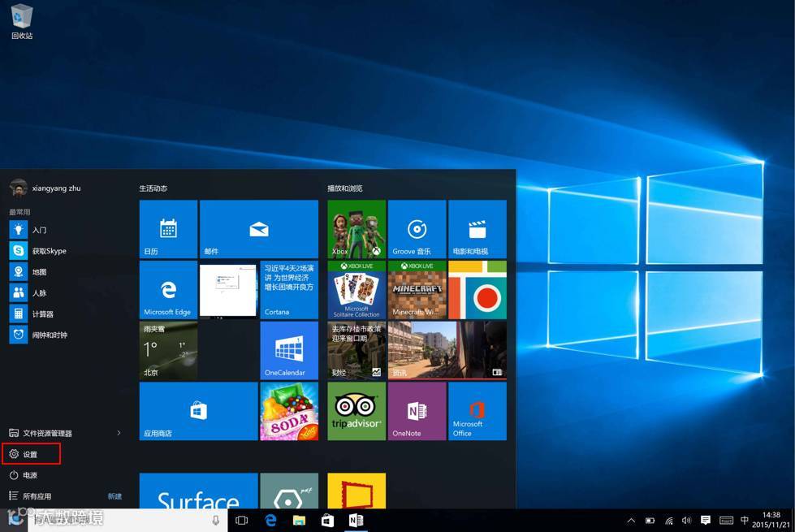Open the Action Center notification icon
The height and width of the screenshot is (532, 795).
click(705, 521)
